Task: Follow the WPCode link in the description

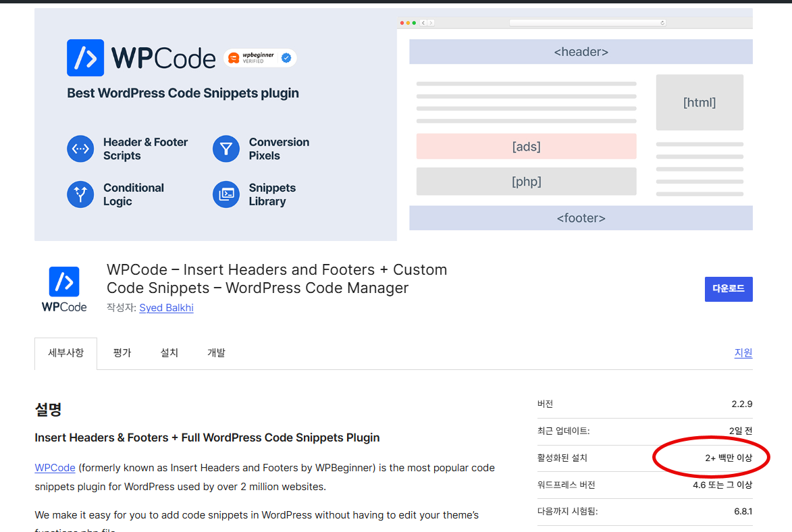Action: pyautogui.click(x=54, y=467)
